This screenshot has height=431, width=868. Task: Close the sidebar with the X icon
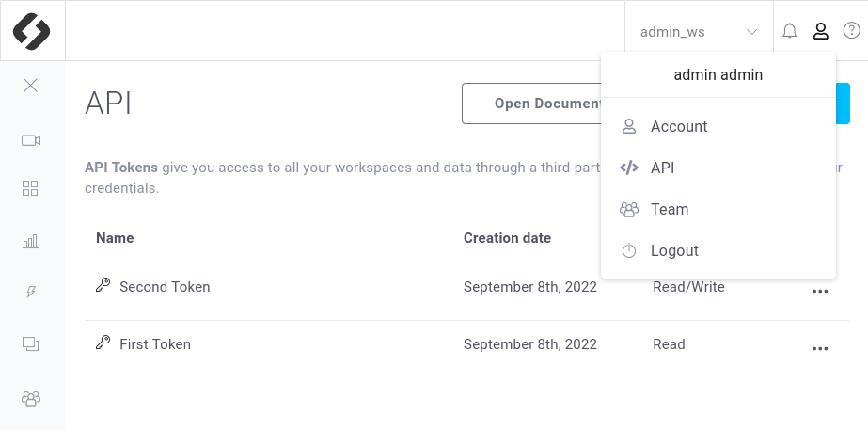point(30,86)
